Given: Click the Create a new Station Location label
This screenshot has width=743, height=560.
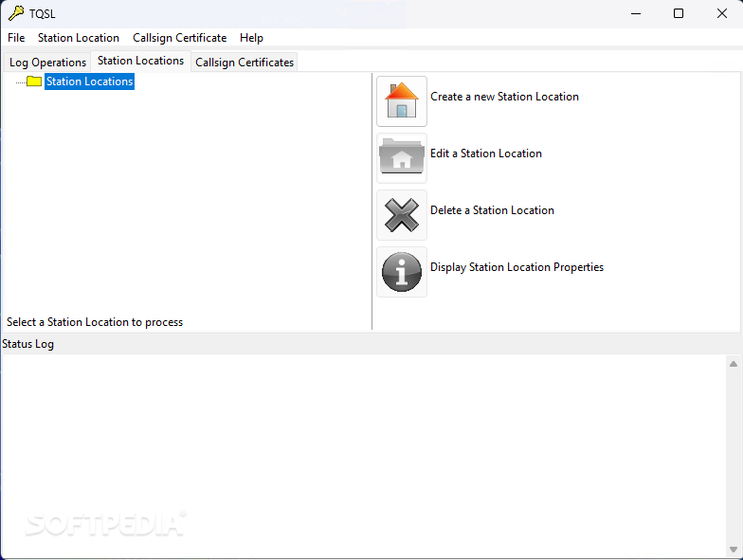Looking at the screenshot, I should tap(504, 97).
